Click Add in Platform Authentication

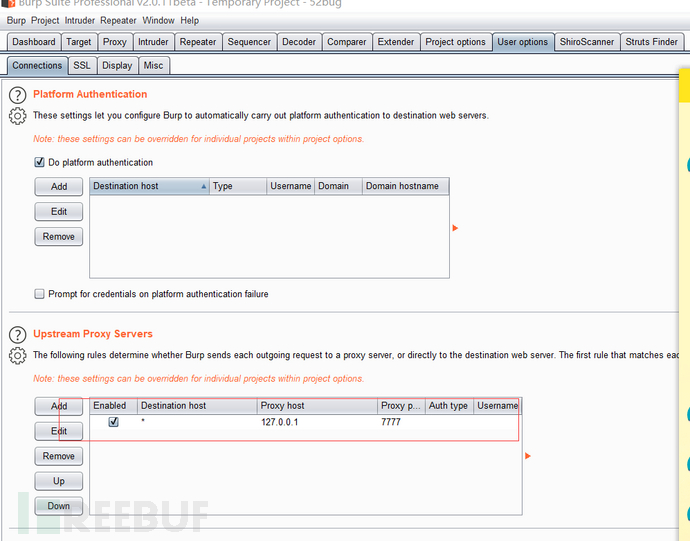tap(59, 187)
